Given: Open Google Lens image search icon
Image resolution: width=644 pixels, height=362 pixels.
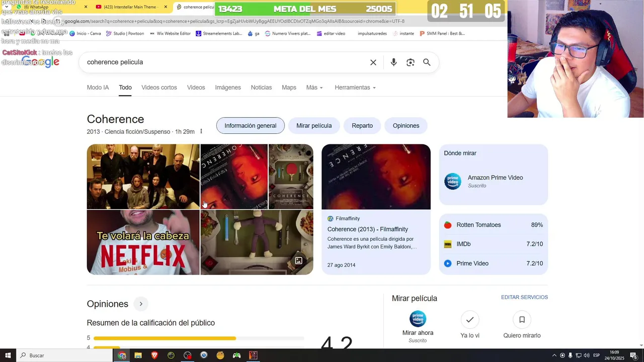Looking at the screenshot, I should tap(411, 62).
